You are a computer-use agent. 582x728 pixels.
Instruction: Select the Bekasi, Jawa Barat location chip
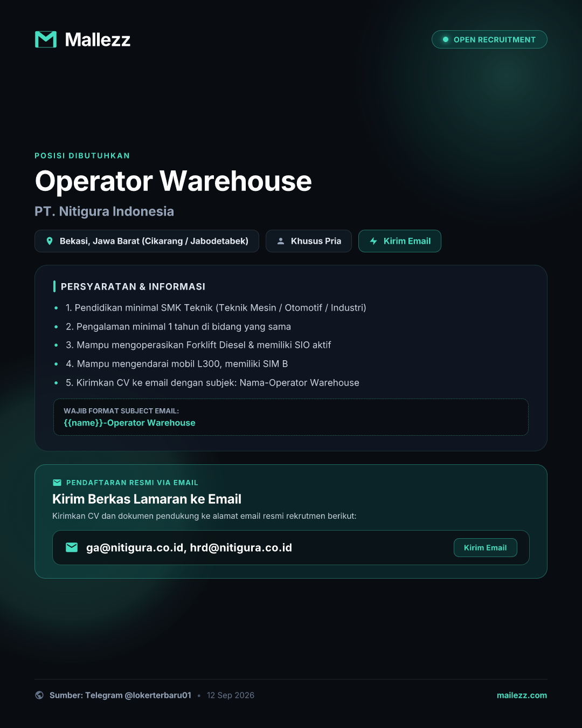coord(147,241)
